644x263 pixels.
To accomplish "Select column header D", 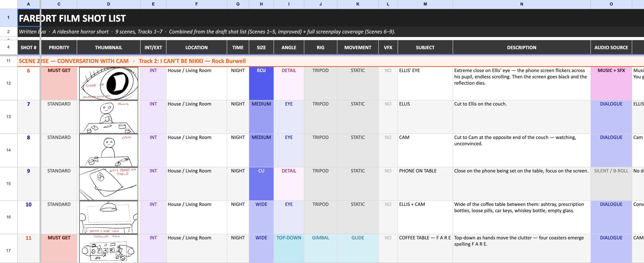I will pyautogui.click(x=109, y=4).
